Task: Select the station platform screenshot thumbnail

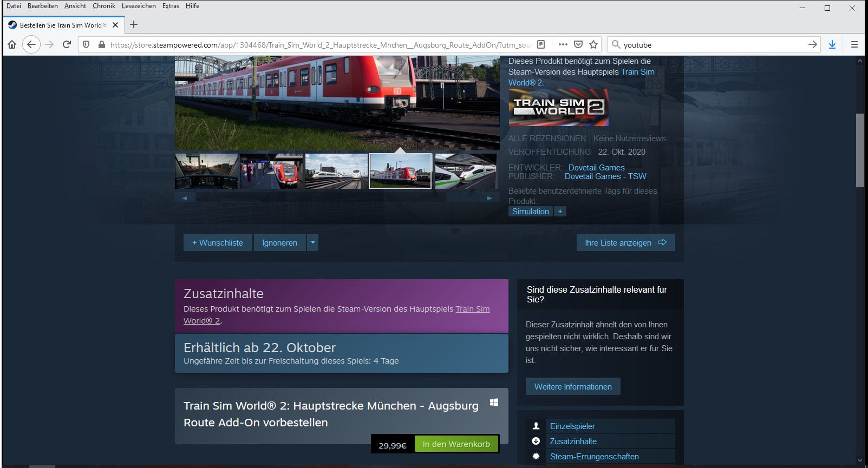Action: point(271,171)
